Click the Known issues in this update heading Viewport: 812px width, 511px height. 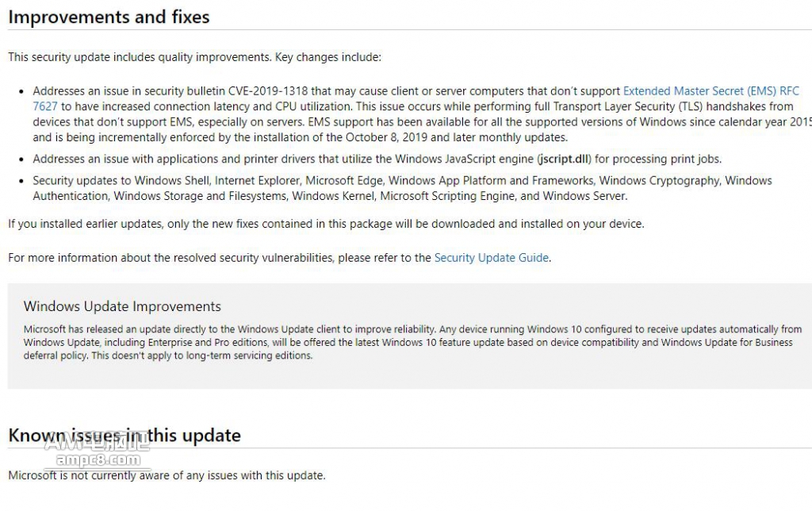pyautogui.click(x=124, y=436)
